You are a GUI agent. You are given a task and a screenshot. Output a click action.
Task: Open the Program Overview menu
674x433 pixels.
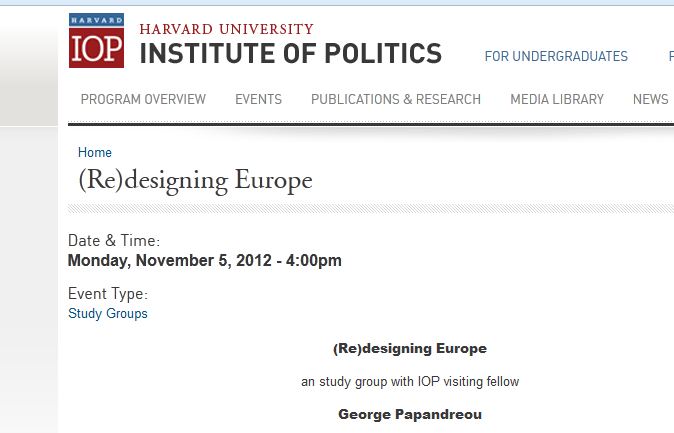click(x=143, y=99)
